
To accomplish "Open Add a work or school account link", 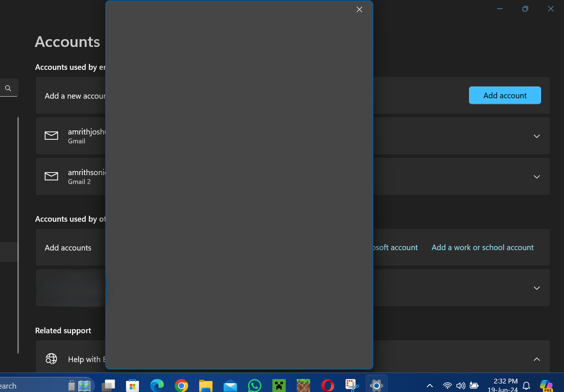I will point(482,247).
